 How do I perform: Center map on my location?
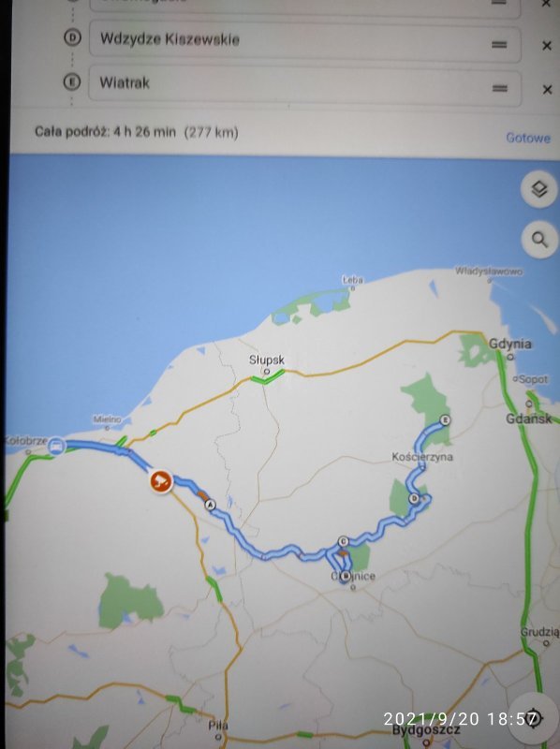click(x=532, y=718)
